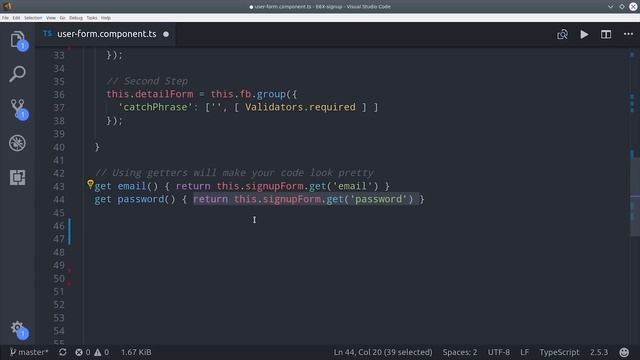
Task: Open the Manage gear settings icon
Action: [x=17, y=328]
